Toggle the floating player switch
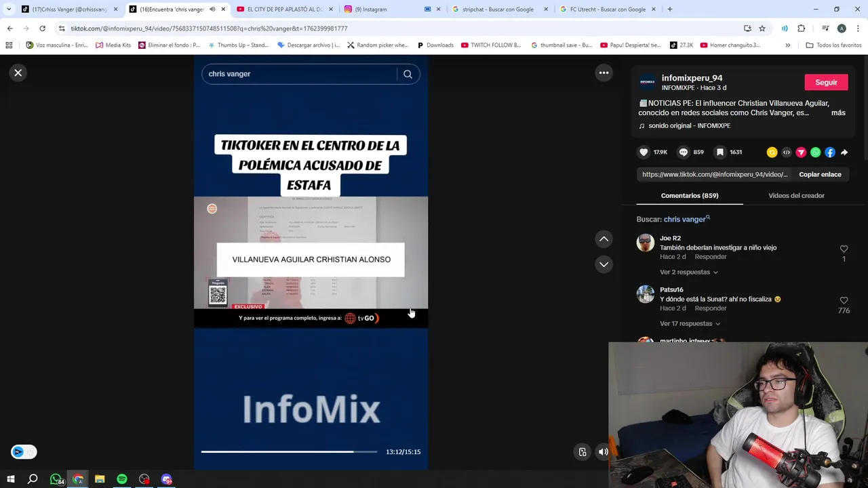 click(24, 452)
